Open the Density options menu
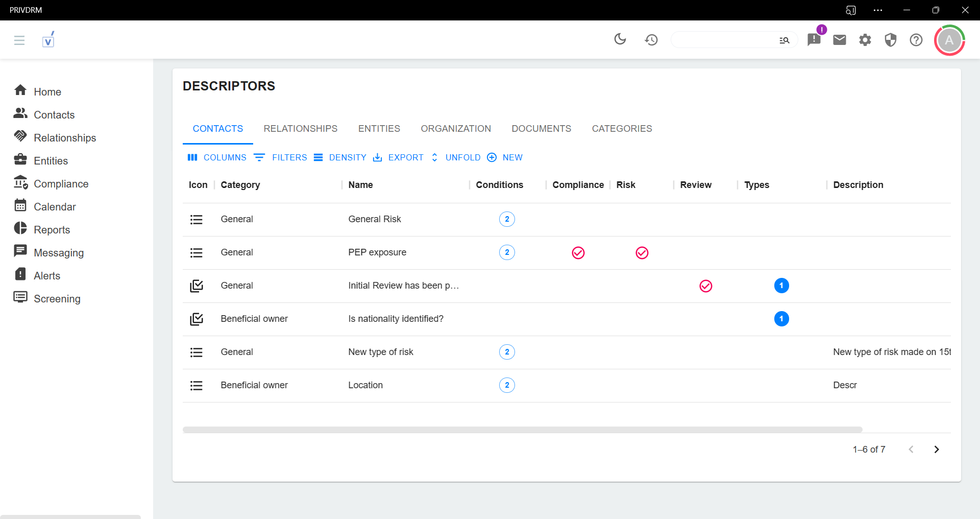The height and width of the screenshot is (519, 980). 340,157
